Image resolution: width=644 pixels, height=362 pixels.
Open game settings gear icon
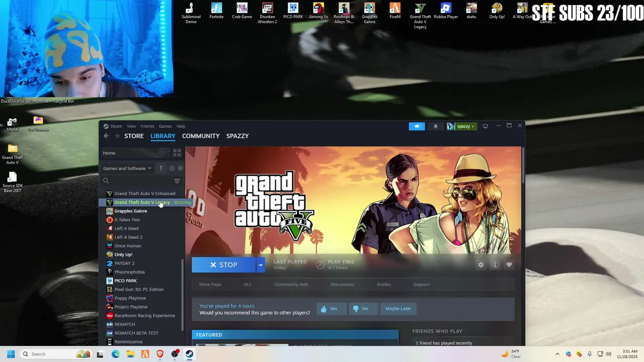click(x=481, y=265)
